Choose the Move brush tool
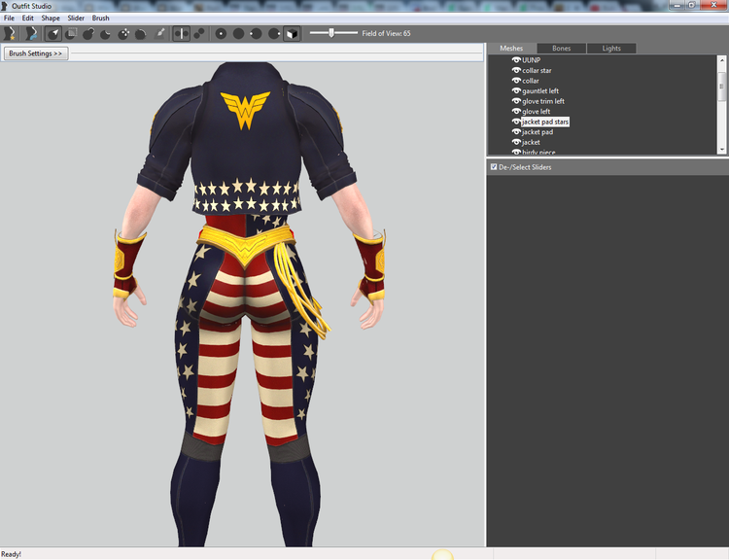The image size is (729, 560). (x=123, y=33)
